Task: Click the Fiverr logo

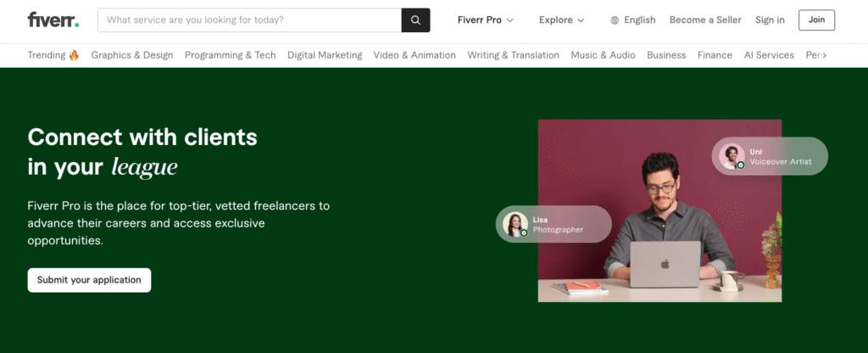Action: 53,20
